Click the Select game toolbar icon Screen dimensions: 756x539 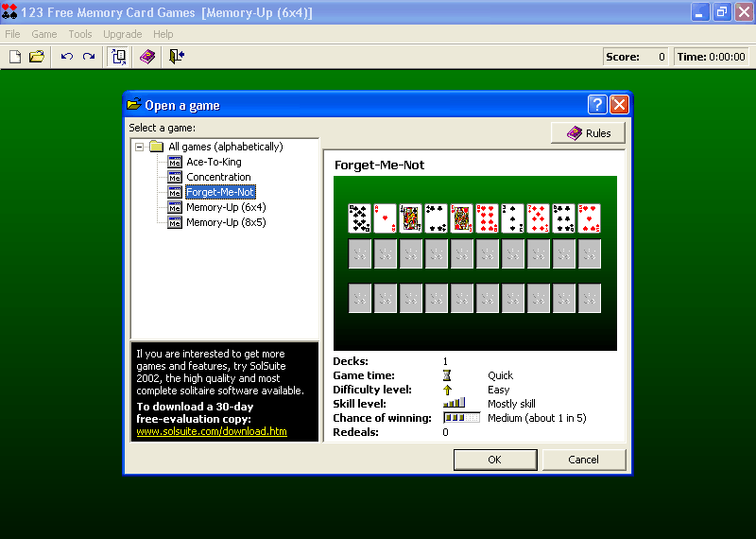coord(118,57)
